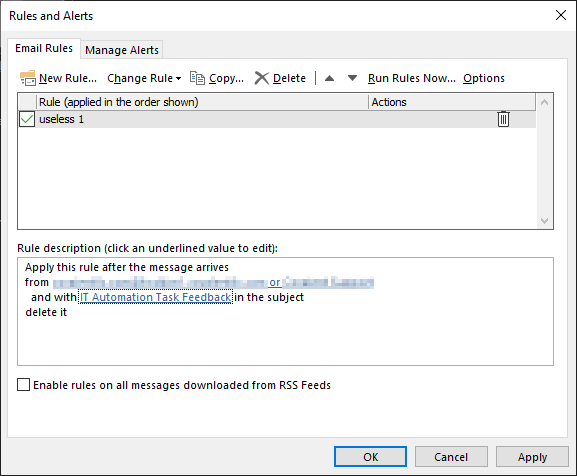Click the rule list scrollbar up arrow

545,102
